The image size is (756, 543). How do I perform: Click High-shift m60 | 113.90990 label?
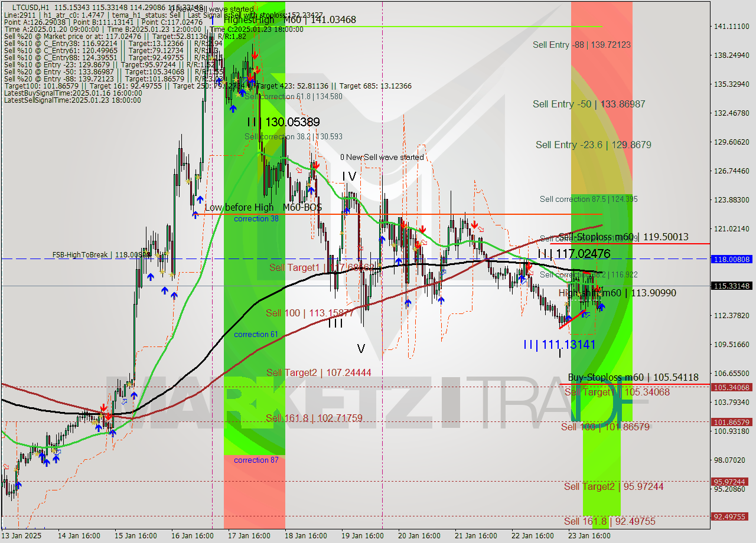click(x=617, y=293)
